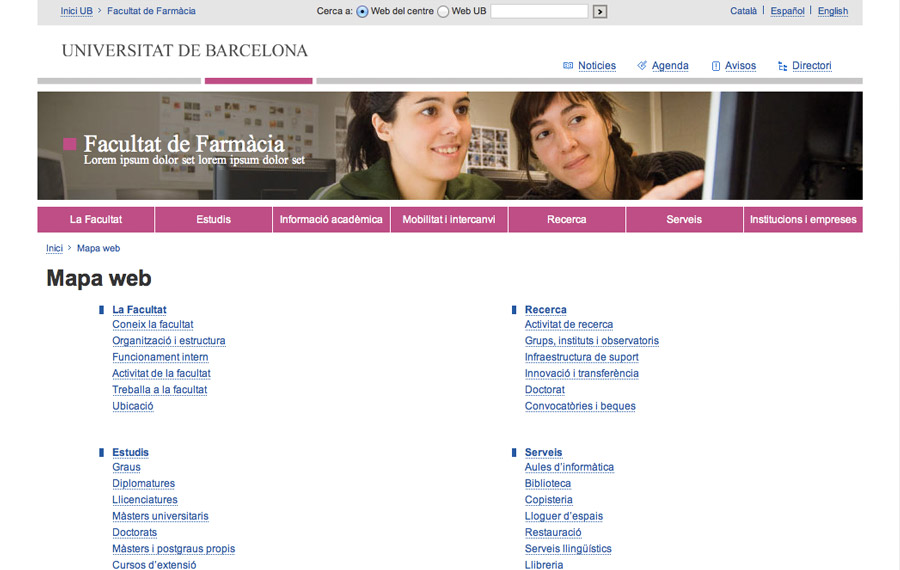Viewport: 900px width, 570px height.
Task: Open Estudis navigation tab
Action: pos(214,219)
